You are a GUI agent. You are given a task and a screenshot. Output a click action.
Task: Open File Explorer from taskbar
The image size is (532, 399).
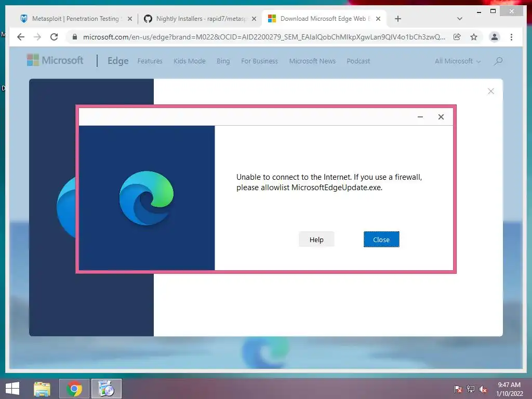pos(42,389)
